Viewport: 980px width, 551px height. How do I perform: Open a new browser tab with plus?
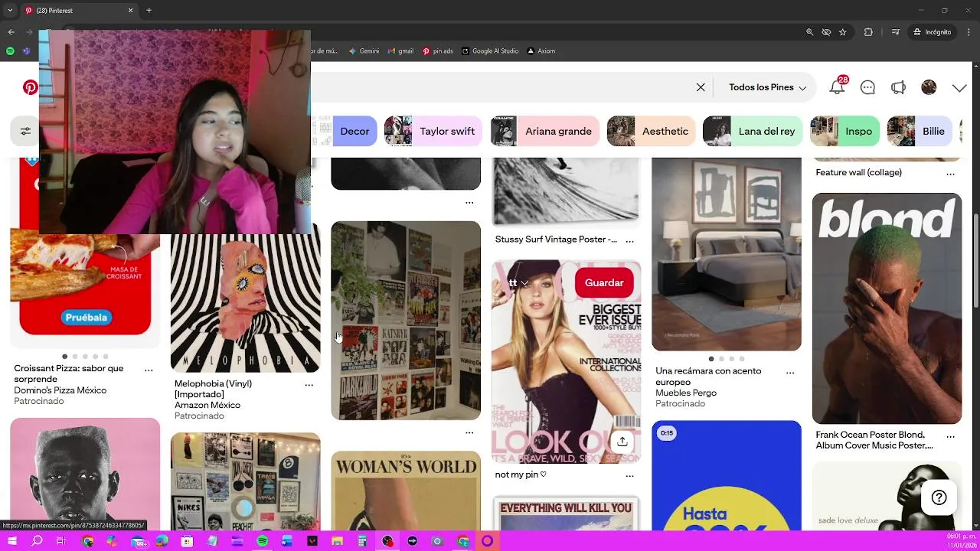pos(149,11)
